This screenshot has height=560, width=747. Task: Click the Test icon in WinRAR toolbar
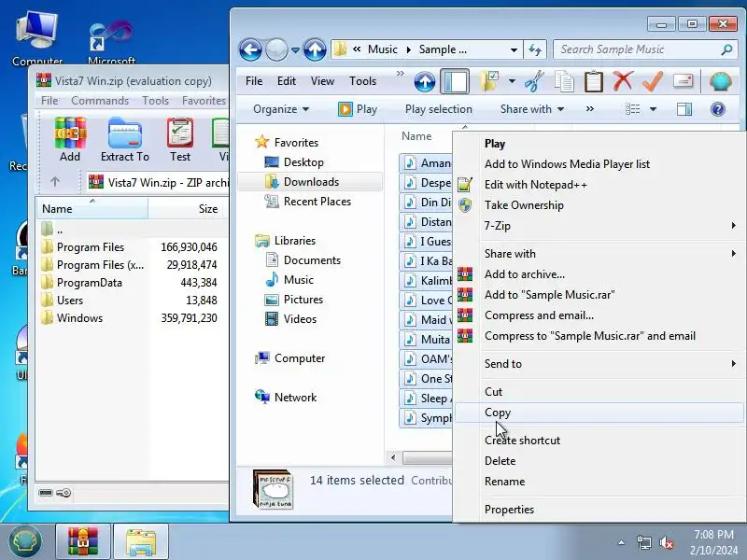[180, 139]
